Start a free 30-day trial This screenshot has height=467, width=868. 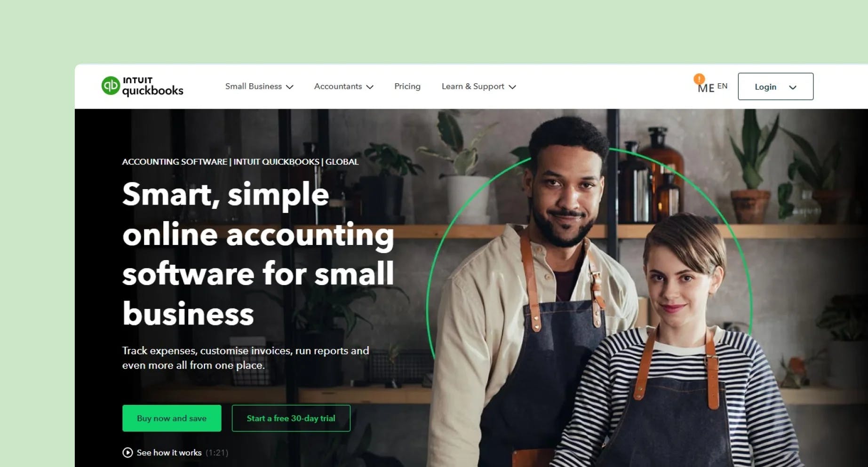coord(291,418)
